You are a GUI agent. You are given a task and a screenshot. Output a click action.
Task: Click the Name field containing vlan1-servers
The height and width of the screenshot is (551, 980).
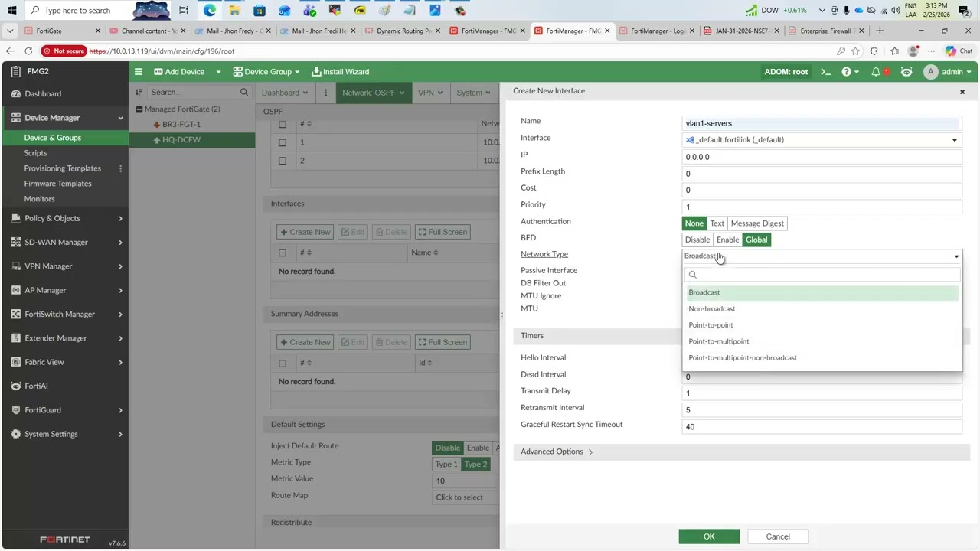(x=822, y=123)
